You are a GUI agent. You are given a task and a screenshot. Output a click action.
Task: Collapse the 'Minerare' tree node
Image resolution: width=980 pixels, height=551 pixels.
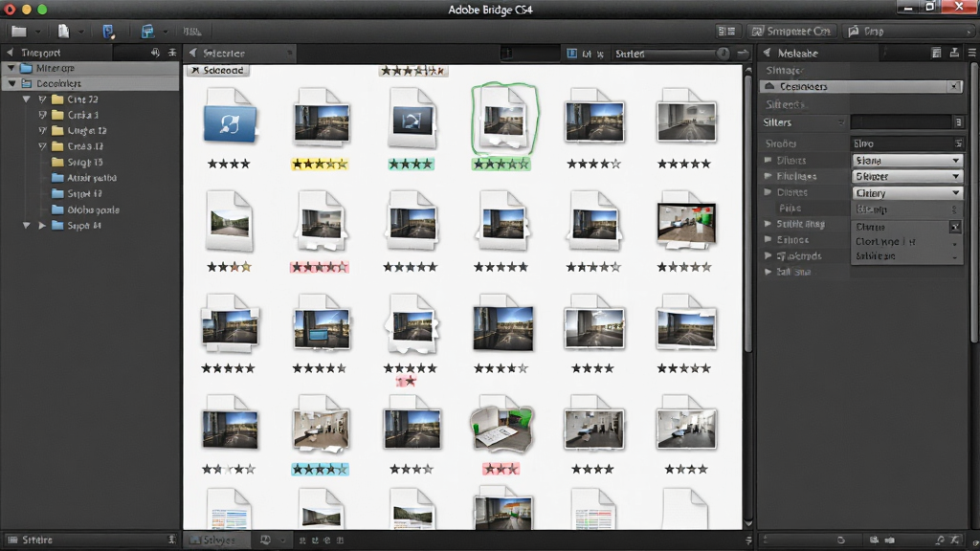[x=11, y=68]
